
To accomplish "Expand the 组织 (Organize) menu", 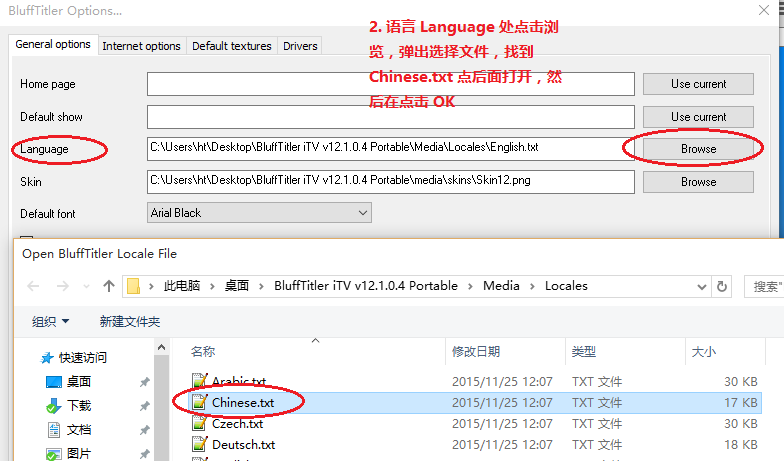I will point(51,322).
